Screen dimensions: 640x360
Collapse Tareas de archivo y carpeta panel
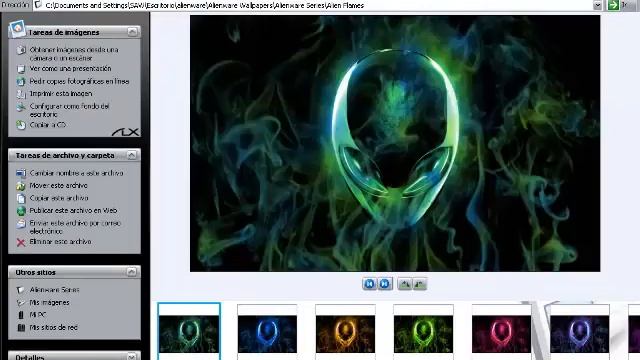[x=131, y=155]
